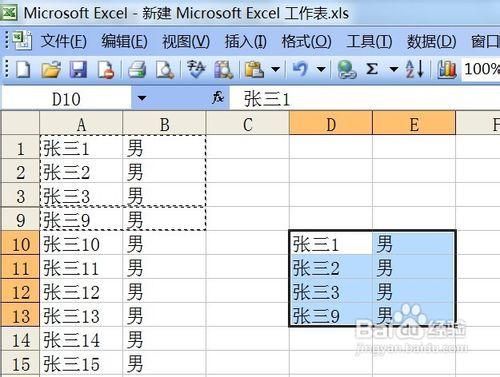500x377 pixels.
Task: Click the Permission document icon
Action: tap(106, 70)
